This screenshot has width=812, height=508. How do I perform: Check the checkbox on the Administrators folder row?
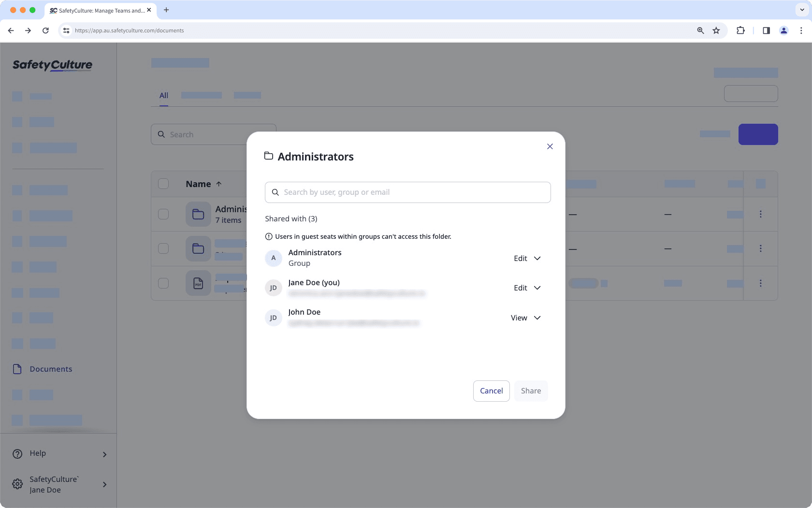click(163, 214)
